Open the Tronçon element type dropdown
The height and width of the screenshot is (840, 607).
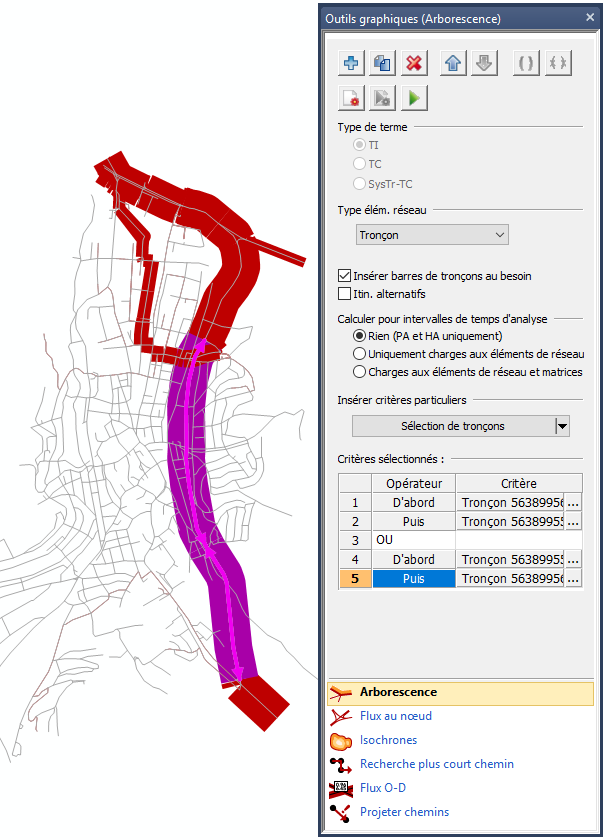coord(432,235)
